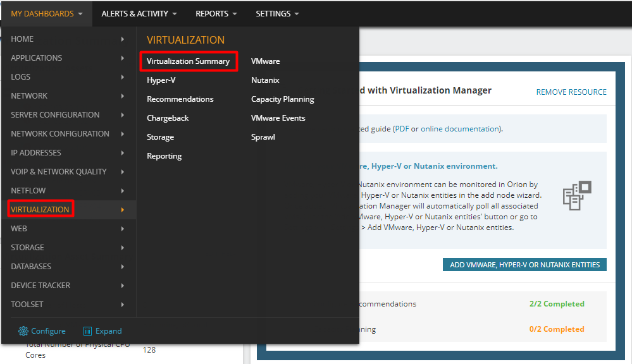
Task: Select the Storage dashboard menu item
Action: [x=27, y=247]
